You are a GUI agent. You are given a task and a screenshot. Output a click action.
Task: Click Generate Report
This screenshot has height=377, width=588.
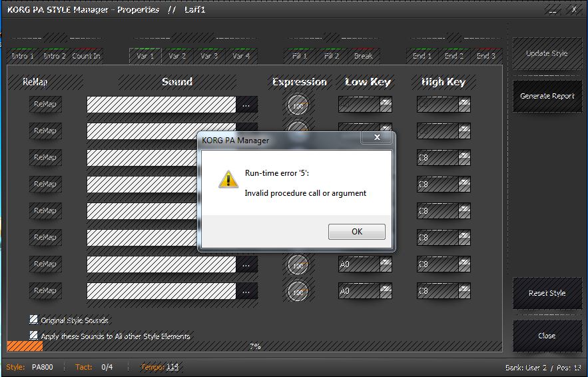pyautogui.click(x=547, y=96)
